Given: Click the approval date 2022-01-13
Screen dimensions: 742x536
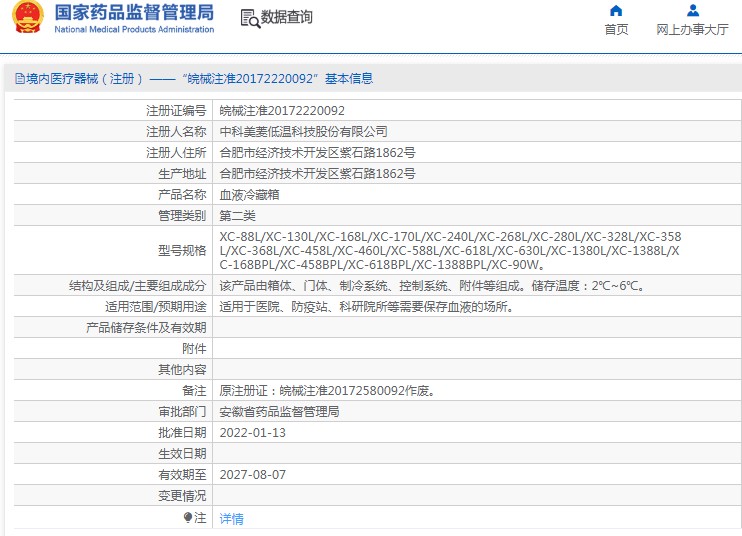Looking at the screenshot, I should click(x=253, y=433).
